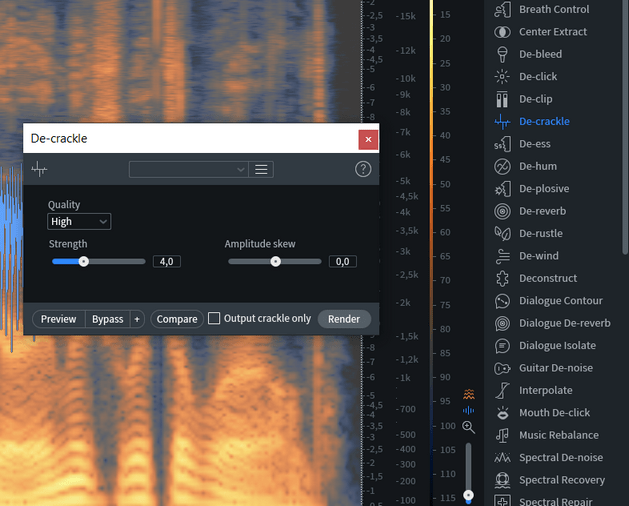
Task: Open the De-plosive module icon
Action: pyautogui.click(x=502, y=189)
